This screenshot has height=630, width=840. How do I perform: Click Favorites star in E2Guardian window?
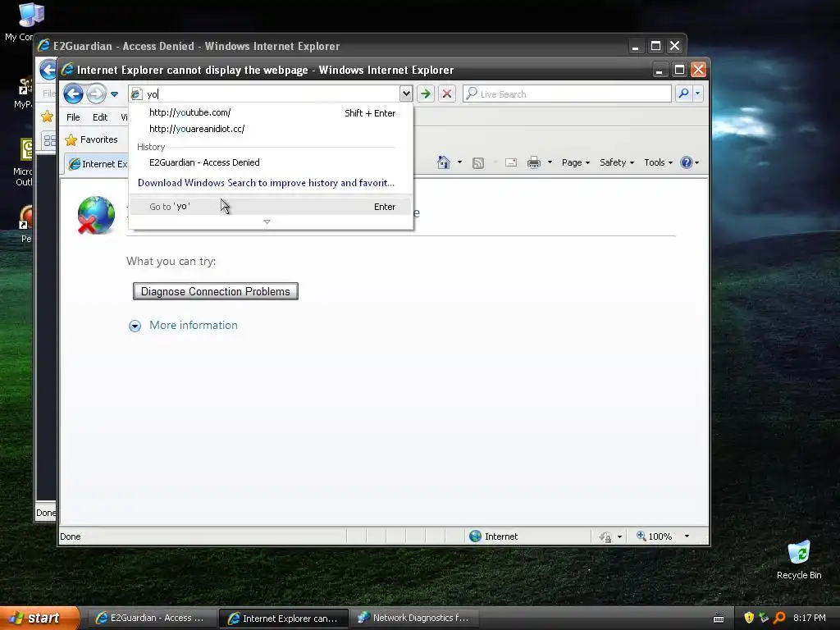tap(47, 116)
